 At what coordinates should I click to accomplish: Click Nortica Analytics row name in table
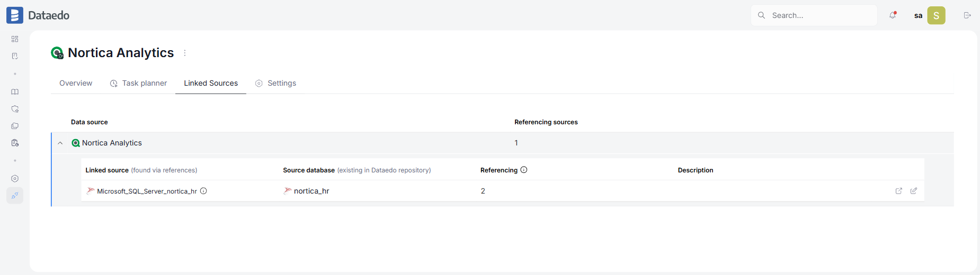(x=112, y=143)
